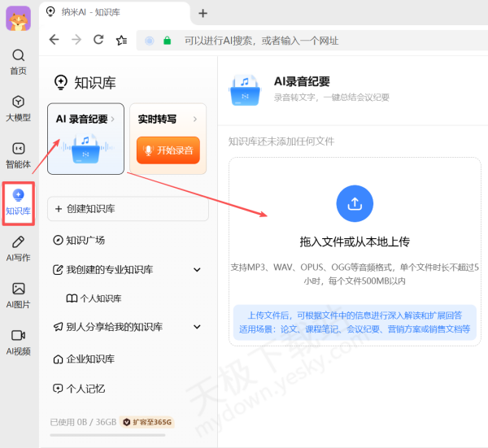Open 个人知识库 tree item
This screenshot has width=488, height=448.
tap(100, 298)
